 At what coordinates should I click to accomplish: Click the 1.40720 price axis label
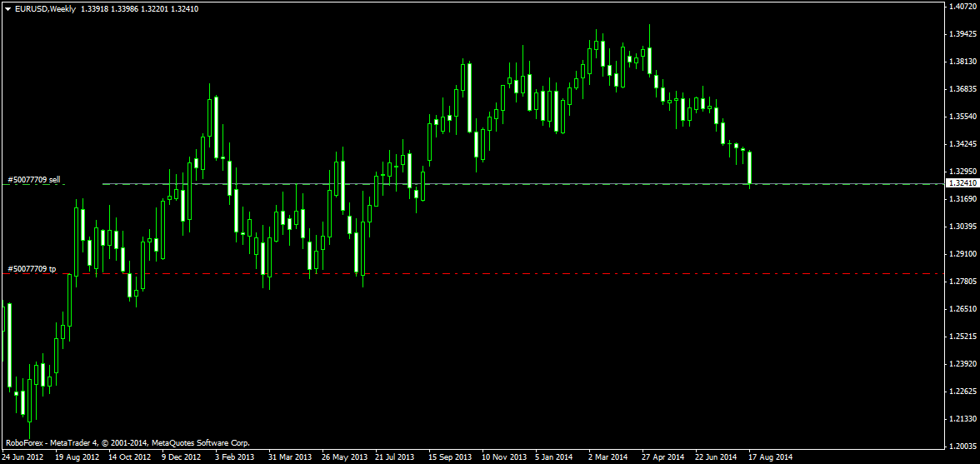962,6
